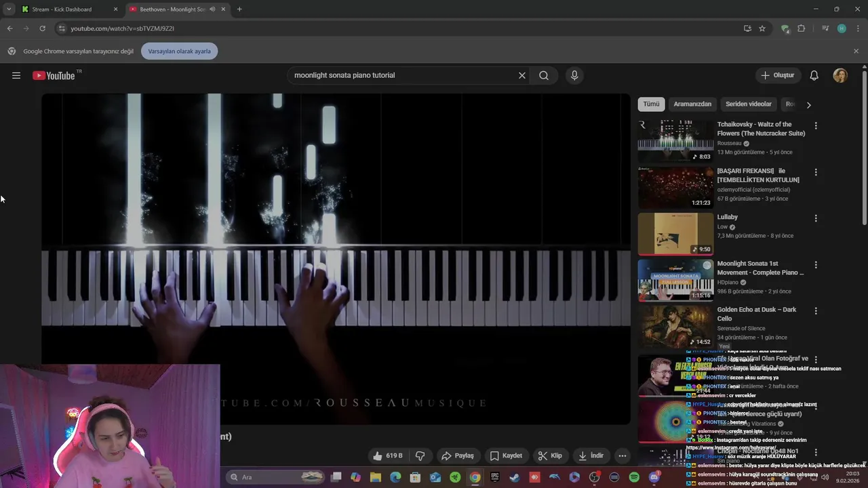
Task: Click the Klip clip button
Action: coord(550,455)
